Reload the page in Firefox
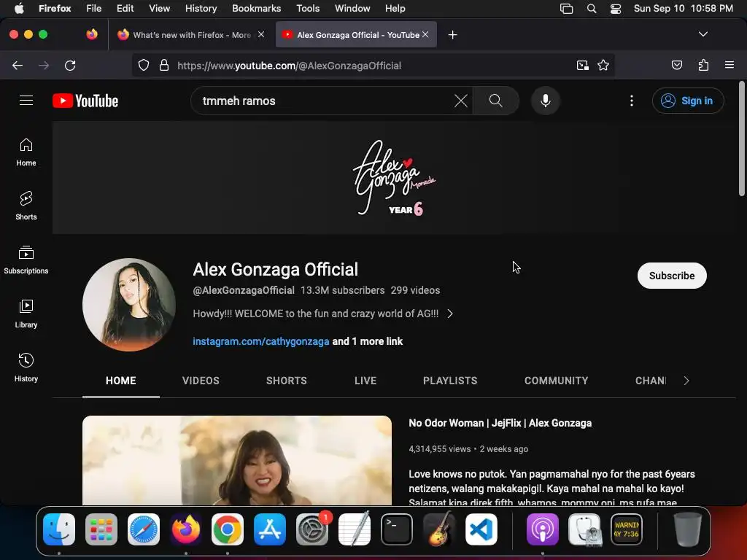747x560 pixels. (70, 66)
